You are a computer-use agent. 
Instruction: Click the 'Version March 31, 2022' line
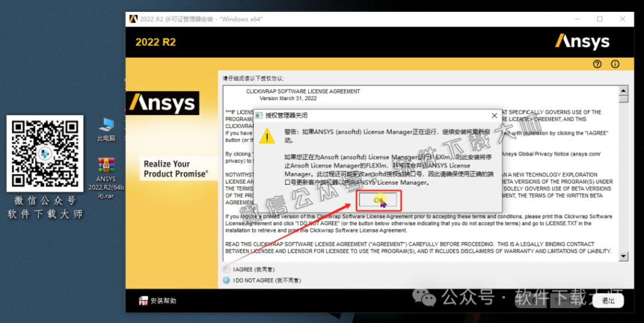click(x=288, y=99)
